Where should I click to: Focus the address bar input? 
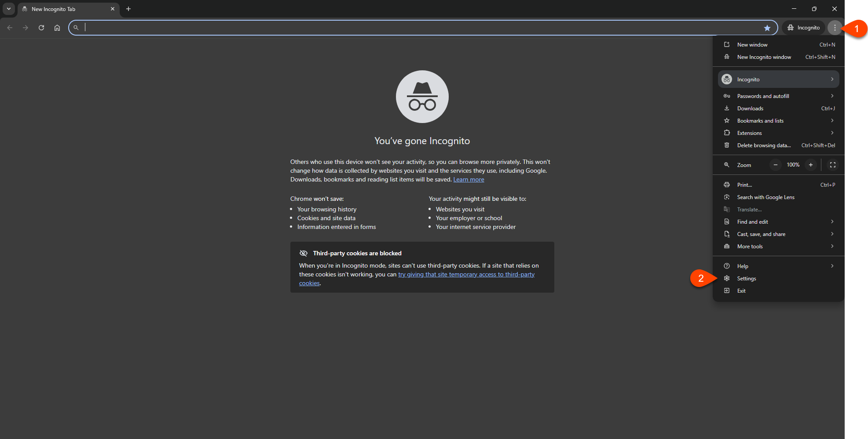click(x=422, y=28)
